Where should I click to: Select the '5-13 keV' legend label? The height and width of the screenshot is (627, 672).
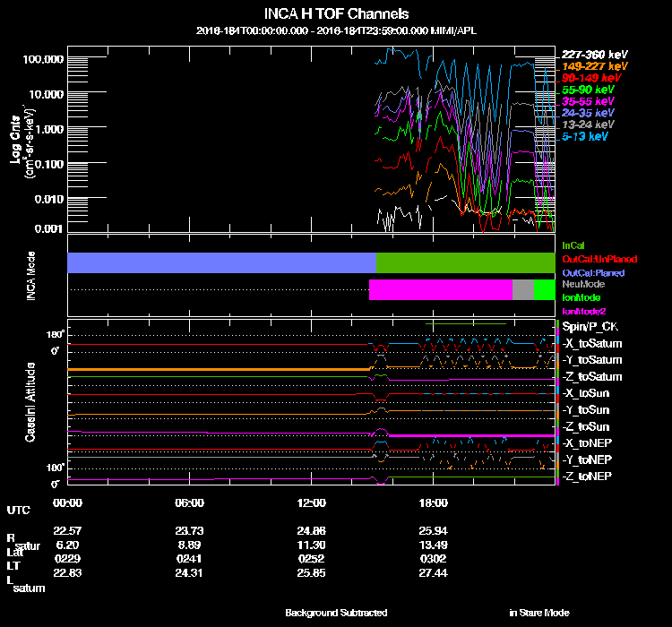pos(585,136)
